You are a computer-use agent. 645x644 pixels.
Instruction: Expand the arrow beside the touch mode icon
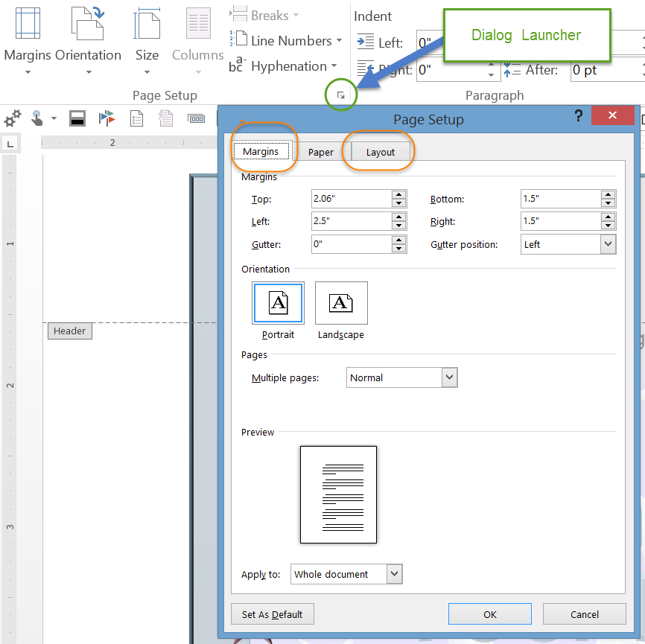(54, 118)
